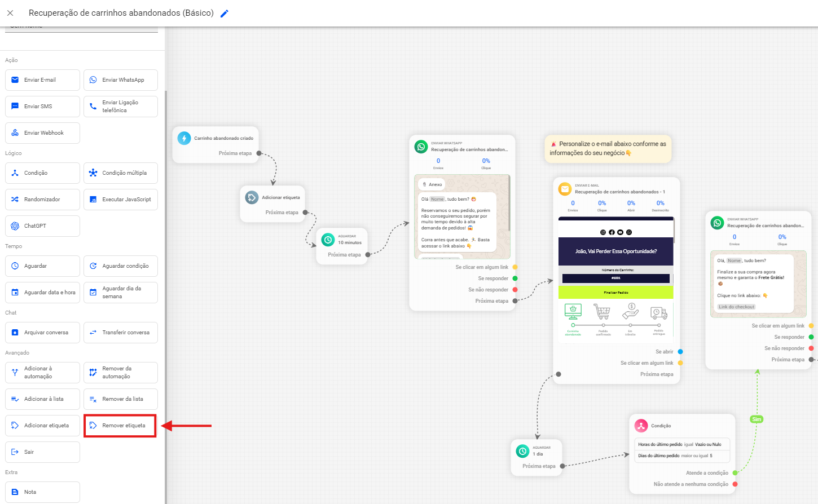Add an Enviar WhatsApp action
This screenshot has width=818, height=504.
pos(121,80)
